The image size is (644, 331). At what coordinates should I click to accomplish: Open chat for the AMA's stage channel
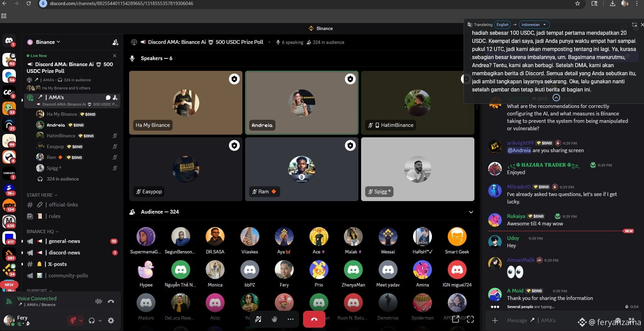(108, 98)
